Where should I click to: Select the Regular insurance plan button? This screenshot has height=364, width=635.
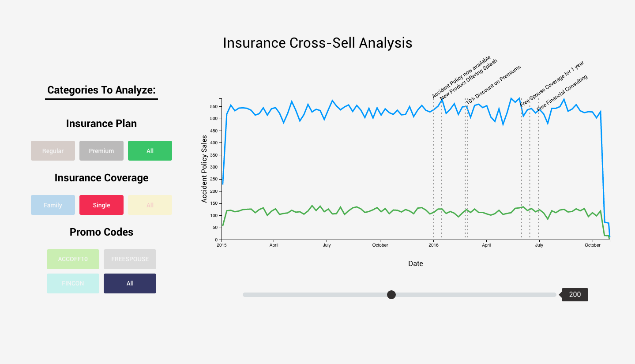coord(53,151)
